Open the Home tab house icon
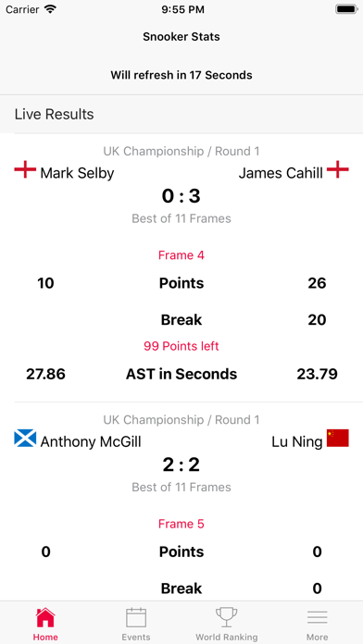 (x=45, y=617)
